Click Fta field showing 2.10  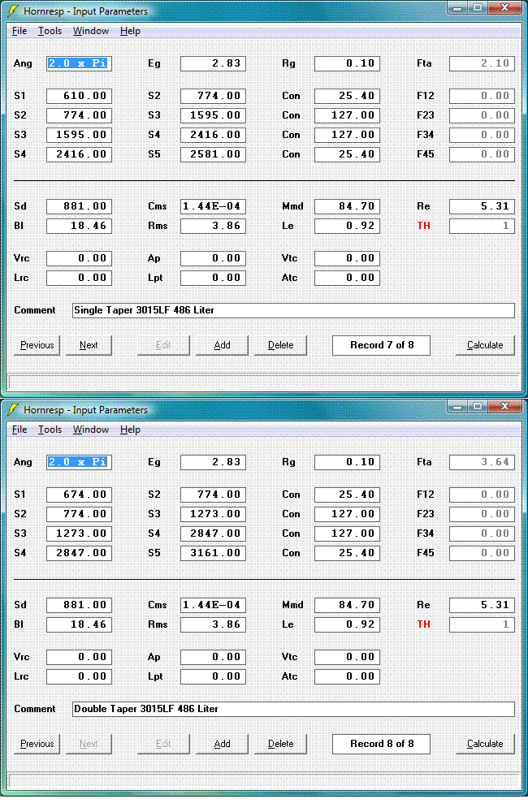click(x=482, y=63)
